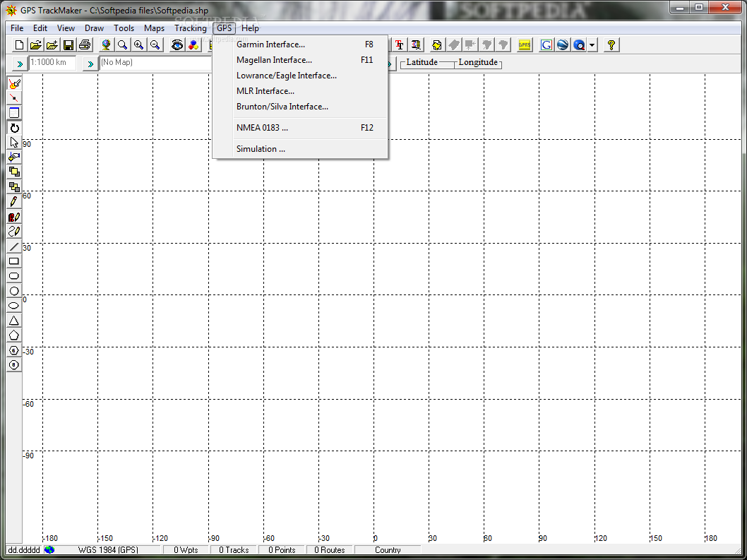Create a new file with blank page icon
The width and height of the screenshot is (747, 560).
pyautogui.click(x=19, y=44)
